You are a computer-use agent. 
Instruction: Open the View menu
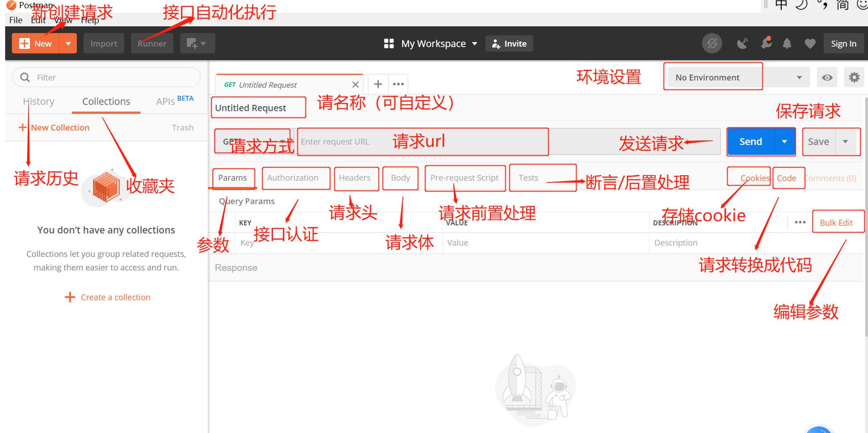click(63, 20)
